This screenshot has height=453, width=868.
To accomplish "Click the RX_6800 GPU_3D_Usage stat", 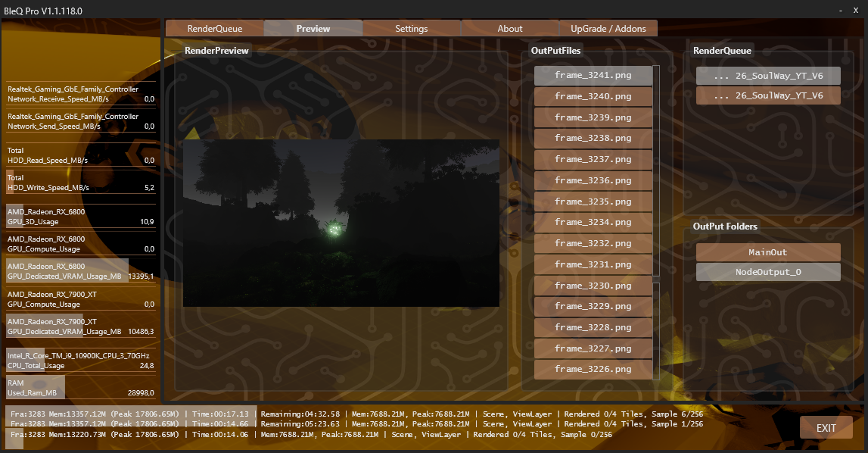I will [x=81, y=217].
